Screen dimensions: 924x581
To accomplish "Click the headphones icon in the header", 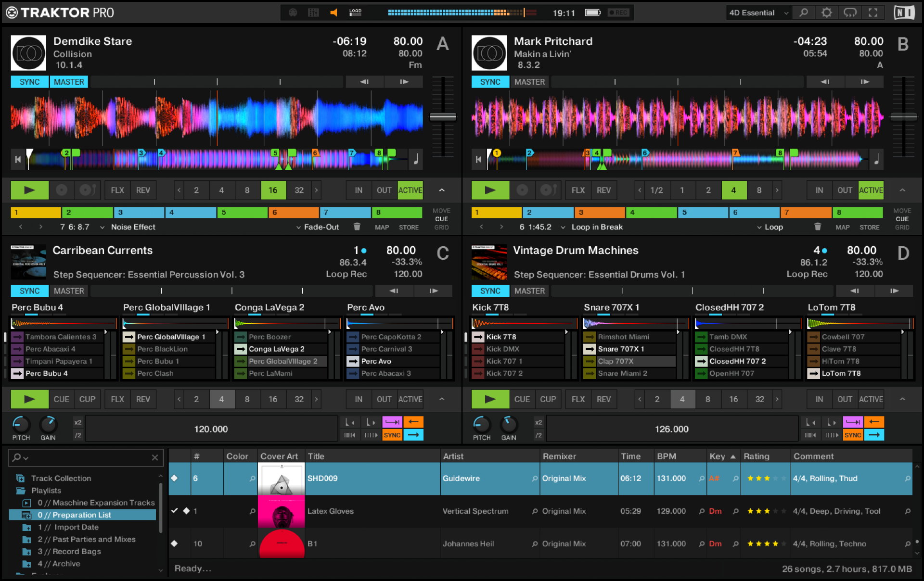I will [x=849, y=13].
